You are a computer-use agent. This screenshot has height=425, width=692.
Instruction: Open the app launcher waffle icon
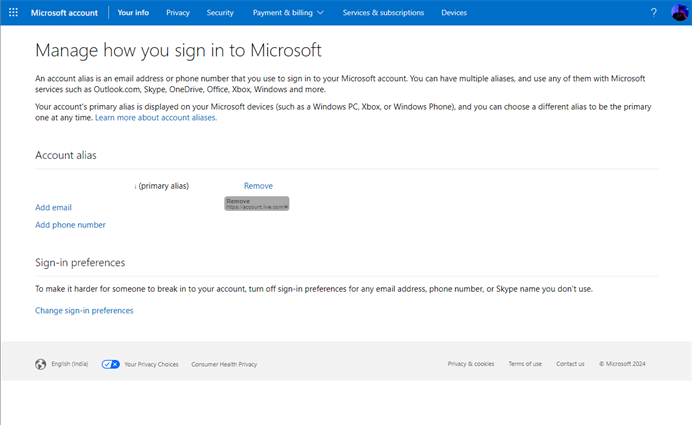(13, 13)
